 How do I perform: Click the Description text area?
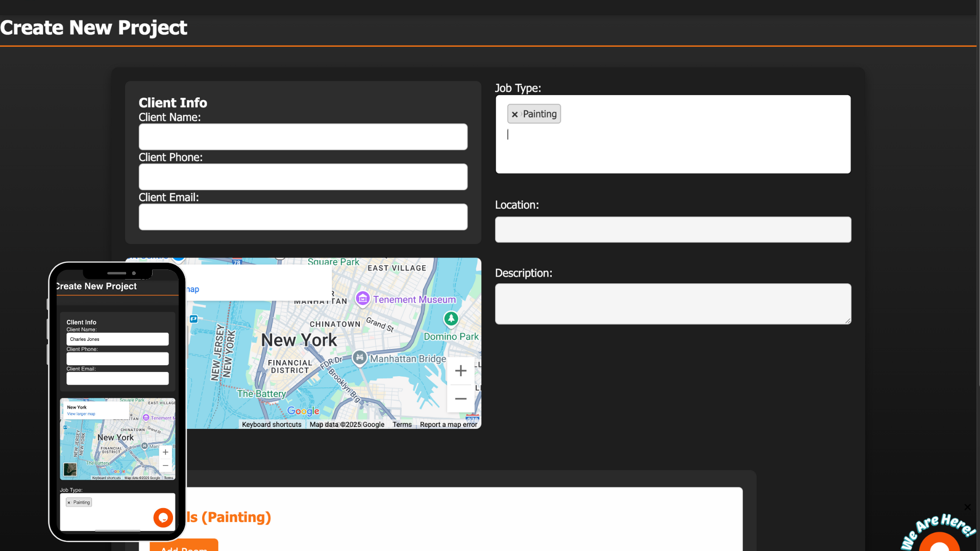pos(673,304)
